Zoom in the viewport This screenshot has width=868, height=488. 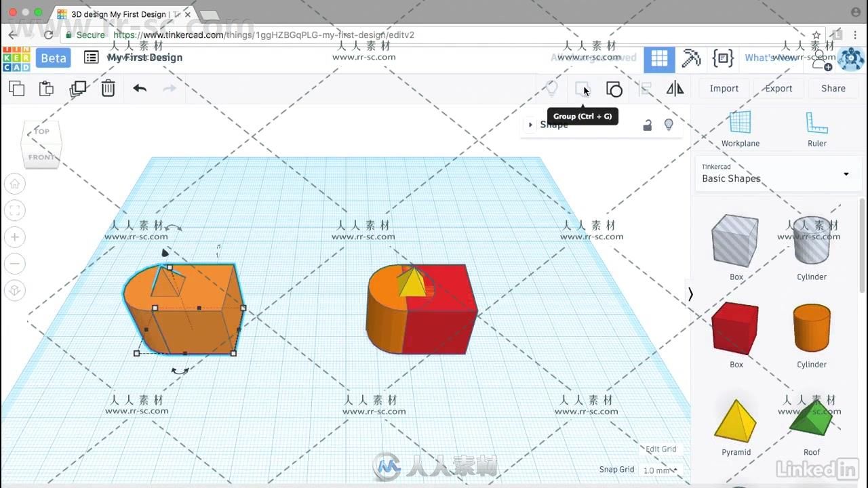15,237
